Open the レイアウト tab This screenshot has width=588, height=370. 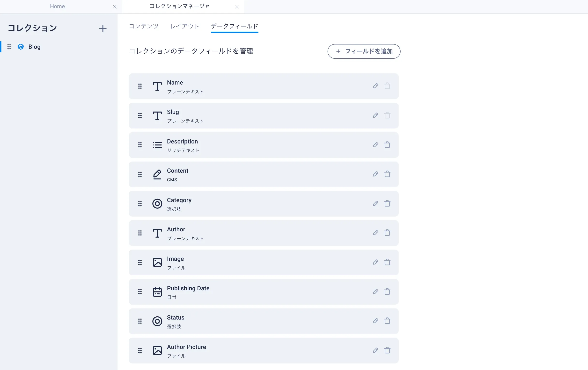185,26
